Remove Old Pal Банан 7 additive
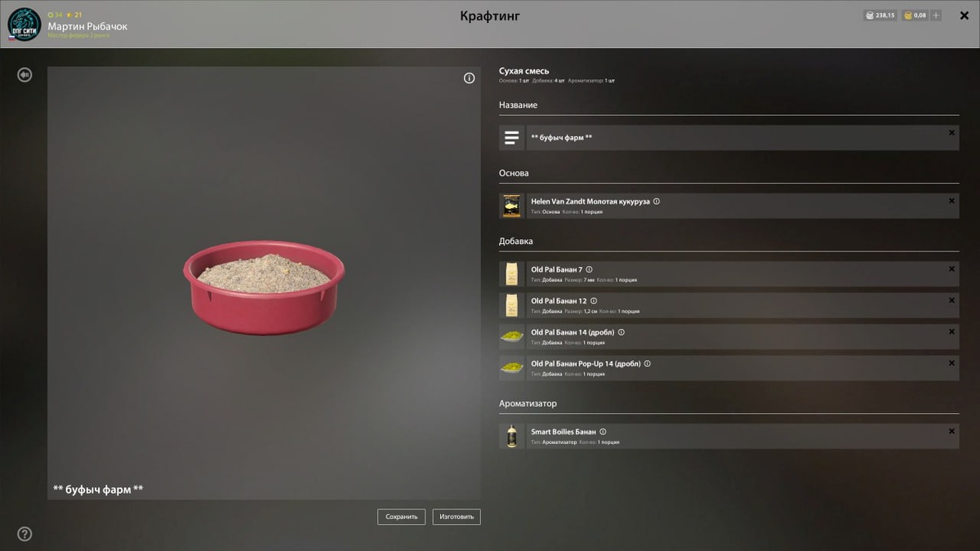 click(x=951, y=269)
